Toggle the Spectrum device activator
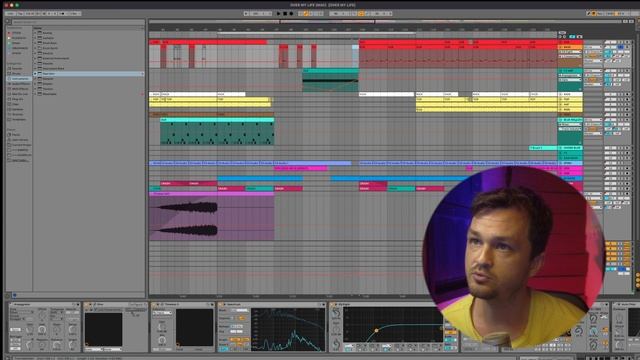Image resolution: width=640 pixels, height=360 pixels. coord(222,304)
